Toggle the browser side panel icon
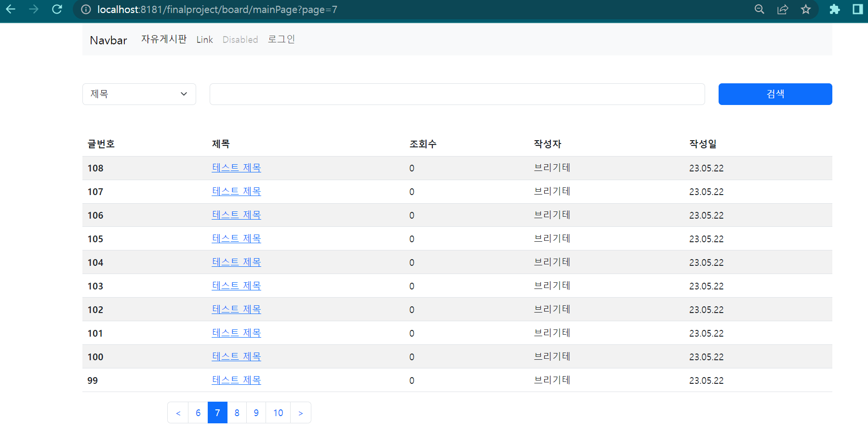The image size is (868, 432). (858, 9)
